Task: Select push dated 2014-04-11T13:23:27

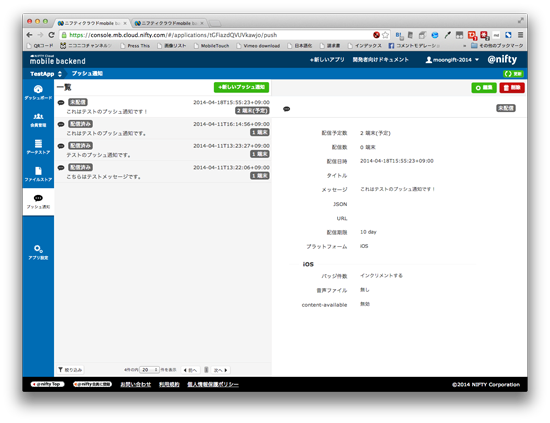Action: click(163, 150)
